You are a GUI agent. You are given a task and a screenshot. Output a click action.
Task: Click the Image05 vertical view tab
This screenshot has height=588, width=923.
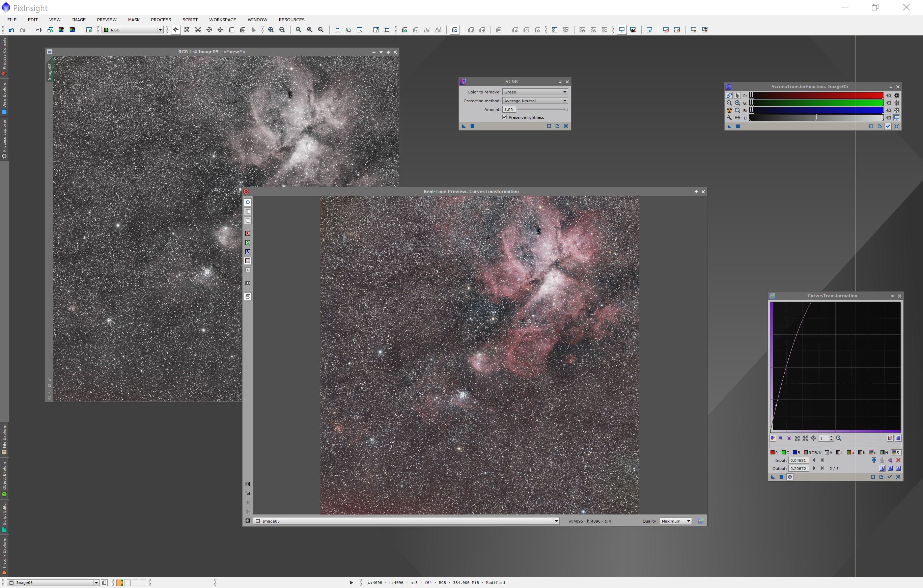pyautogui.click(x=50, y=71)
